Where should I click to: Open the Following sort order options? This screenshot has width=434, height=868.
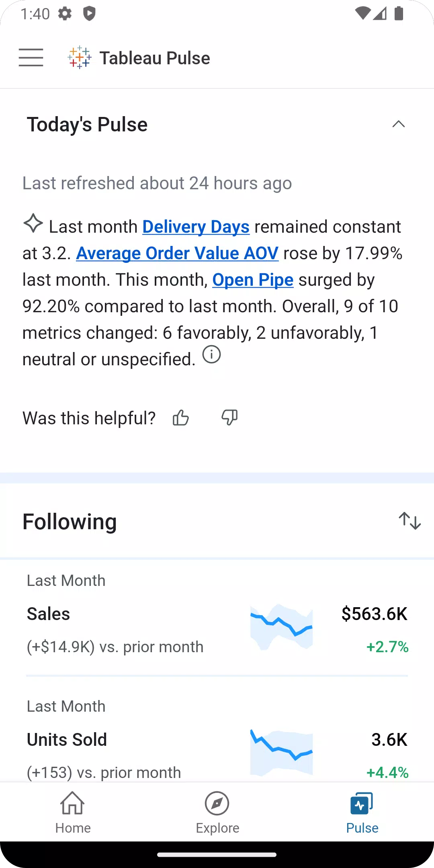[409, 521]
